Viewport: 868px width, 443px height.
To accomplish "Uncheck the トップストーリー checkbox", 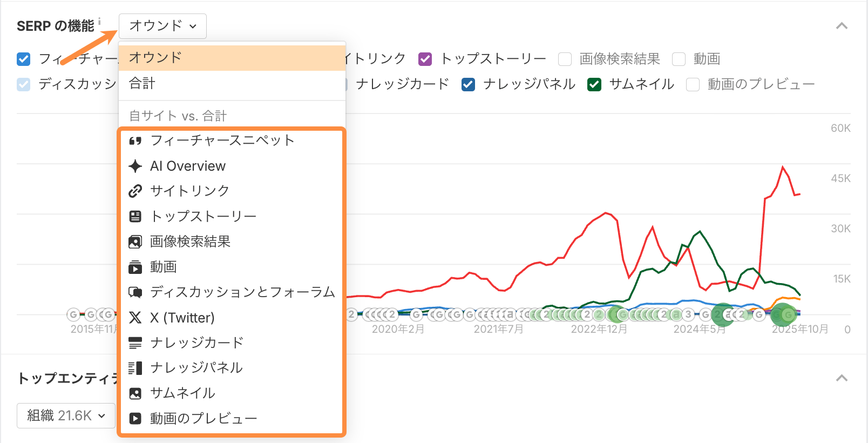I will pyautogui.click(x=425, y=59).
